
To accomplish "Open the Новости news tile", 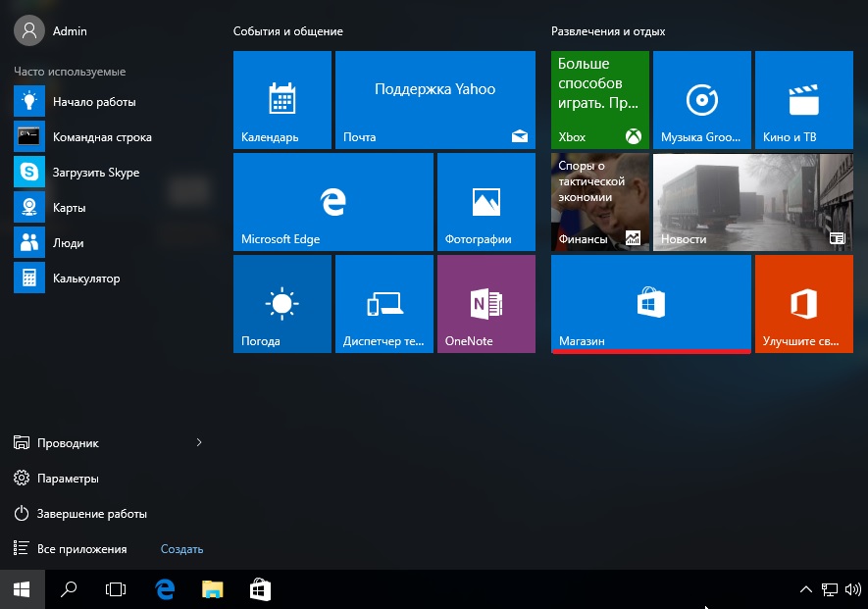I will (x=753, y=202).
